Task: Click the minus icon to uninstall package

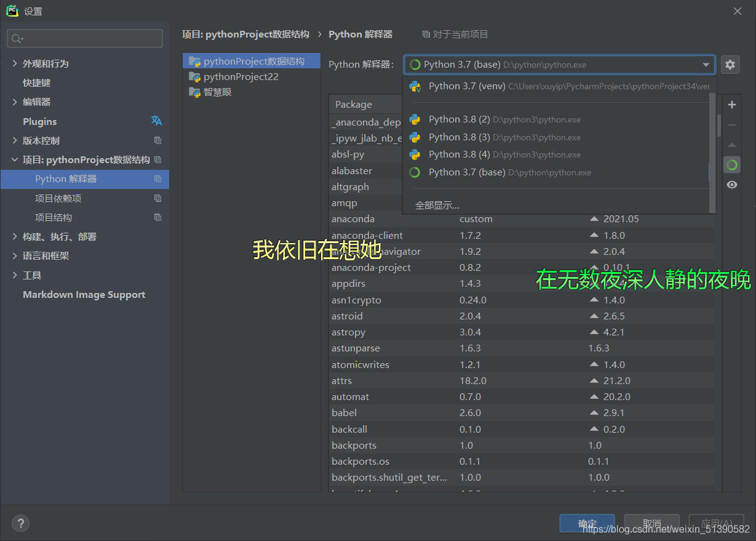Action: coord(732,125)
